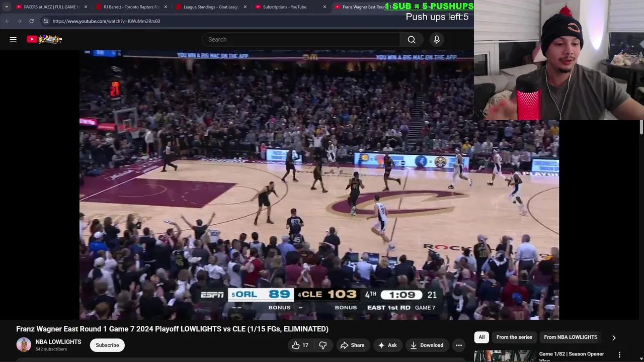Dislike the video with thumbs-down icon
The height and width of the screenshot is (362, 644).
tap(323, 345)
